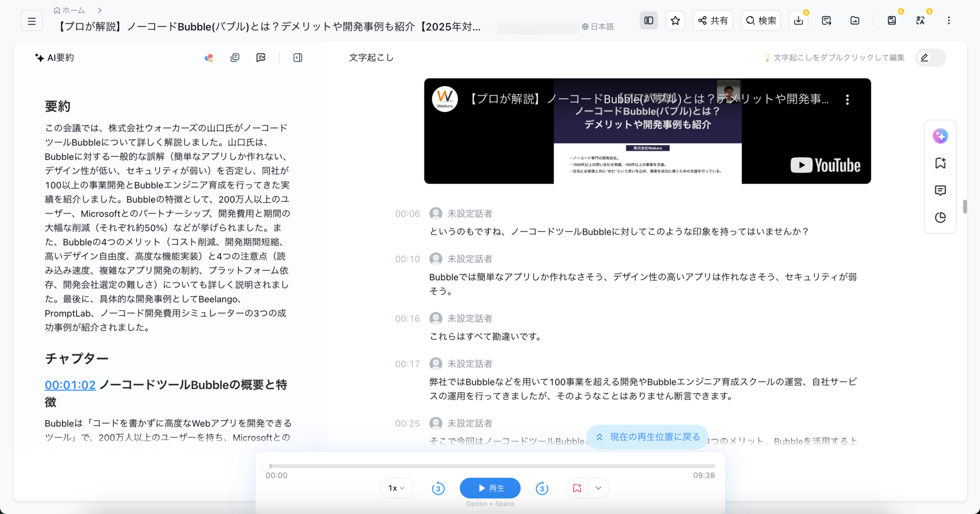Image resolution: width=980 pixels, height=514 pixels.
Task: Toggle side-by-side layout view
Action: 648,20
